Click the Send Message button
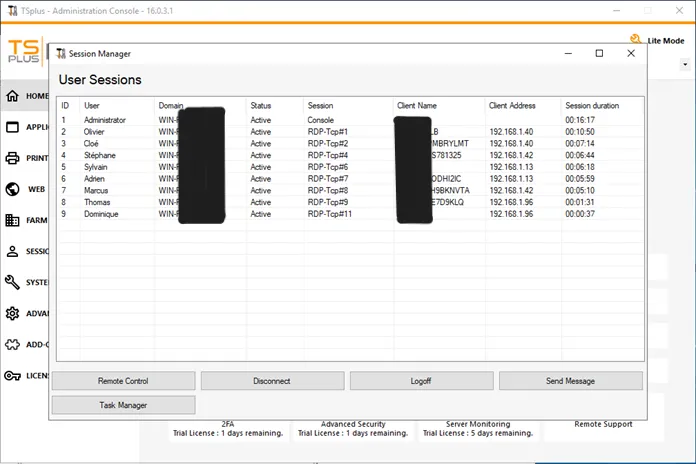The height and width of the screenshot is (464, 696). [570, 381]
